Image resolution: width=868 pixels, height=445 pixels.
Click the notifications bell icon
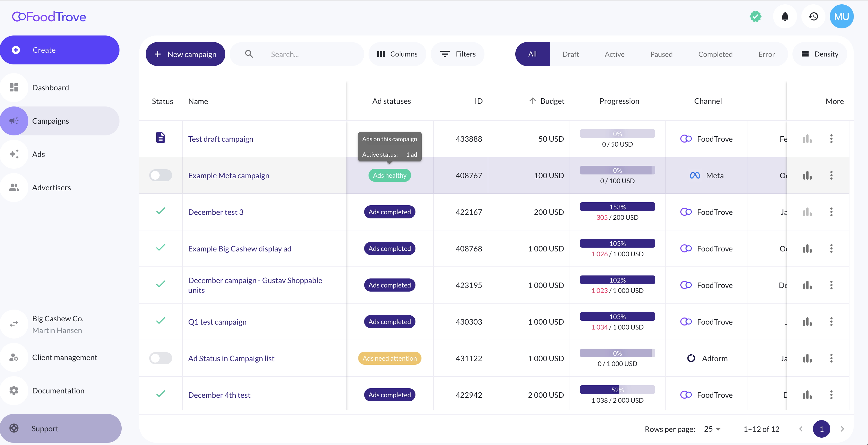point(785,17)
